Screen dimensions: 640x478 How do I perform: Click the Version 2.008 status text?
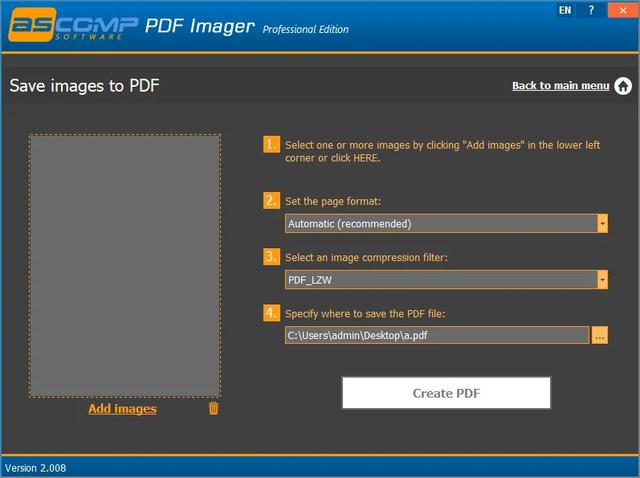(x=36, y=468)
